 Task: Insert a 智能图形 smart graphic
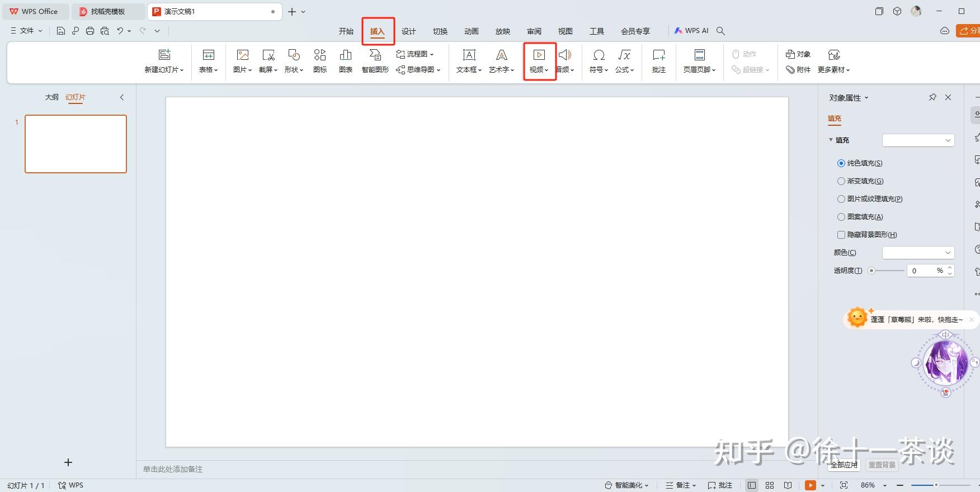pyautogui.click(x=375, y=60)
